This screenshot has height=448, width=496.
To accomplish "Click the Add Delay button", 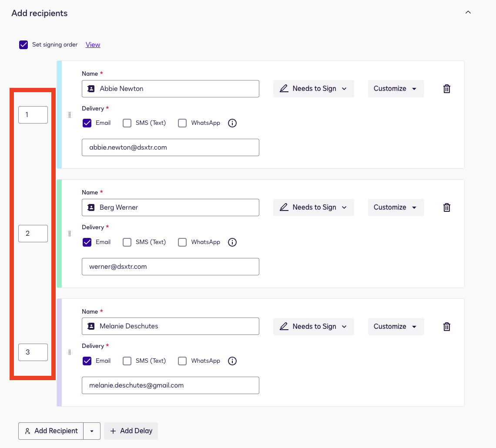I will tap(131, 431).
